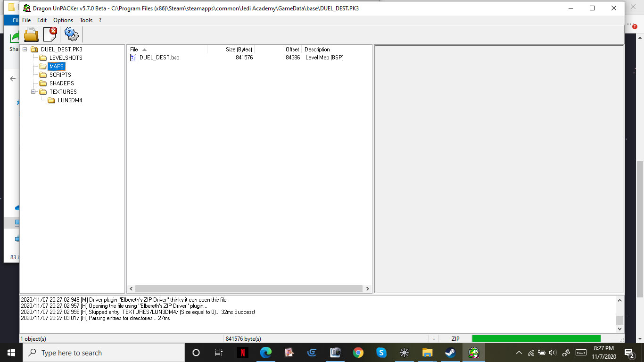Click the DUEL_DEST.PK3 archive root icon
The height and width of the screenshot is (362, 644).
pos(34,49)
